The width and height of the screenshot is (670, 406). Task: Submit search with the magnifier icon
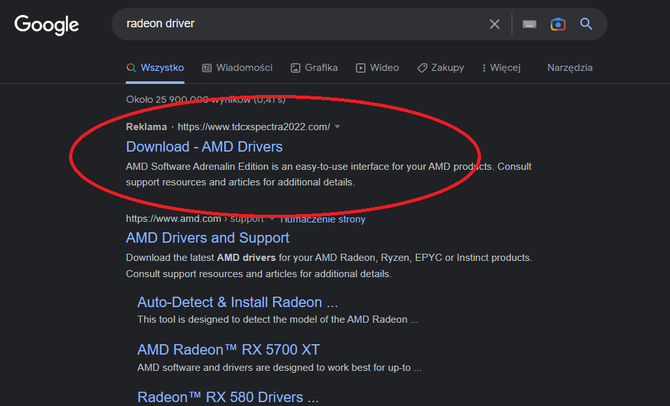coord(586,24)
